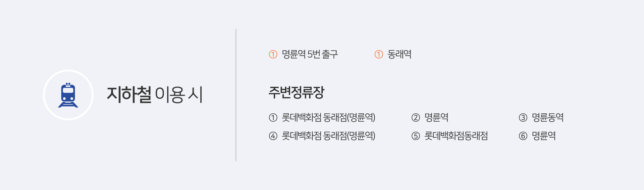This screenshot has width=644, height=190.
Task: Choose the 명륜역 text next to number 6
Action: click(544, 136)
